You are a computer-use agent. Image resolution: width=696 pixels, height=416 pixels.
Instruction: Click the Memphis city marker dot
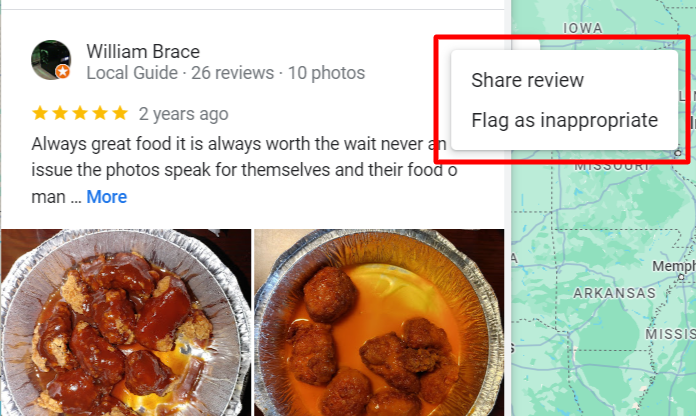pos(681,277)
